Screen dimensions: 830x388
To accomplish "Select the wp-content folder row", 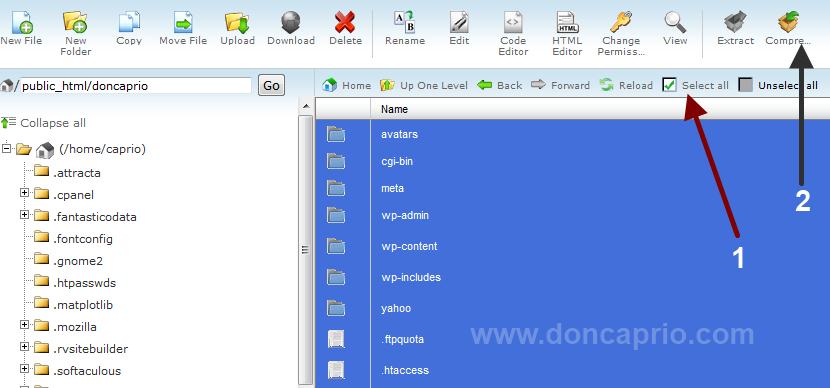I will [572, 246].
